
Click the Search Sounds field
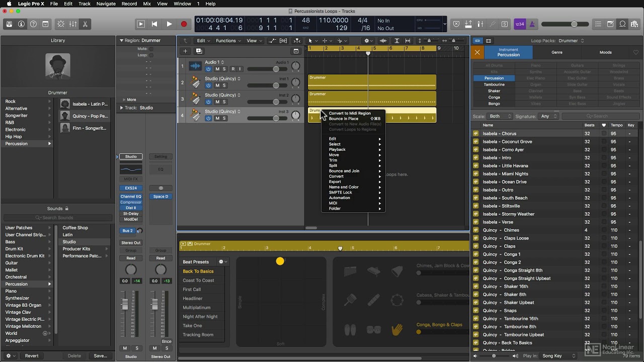(58, 218)
